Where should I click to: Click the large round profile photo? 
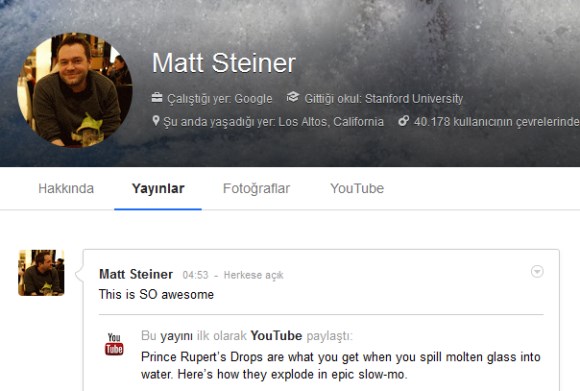tap(75, 90)
